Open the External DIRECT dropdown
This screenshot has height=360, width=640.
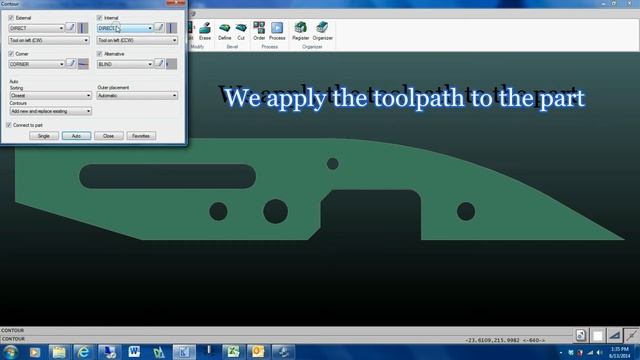pos(36,28)
